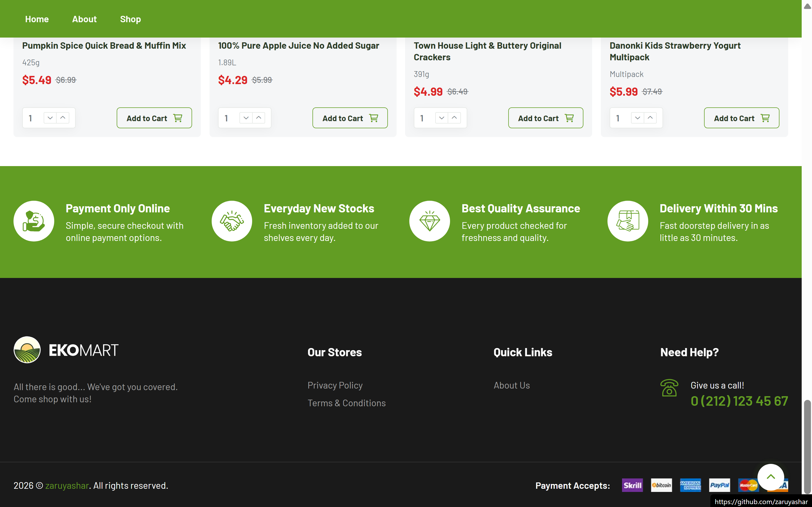
Task: Decrease quantity for Apple Juice
Action: click(246, 118)
